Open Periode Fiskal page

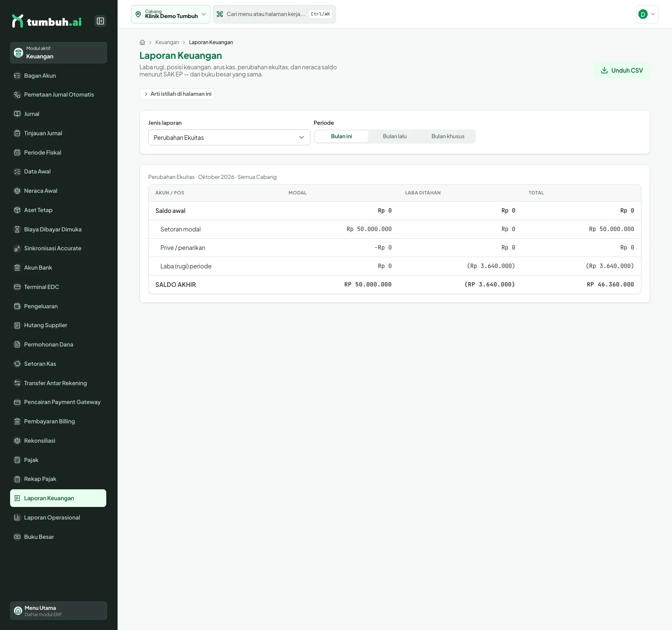pyautogui.click(x=58, y=152)
